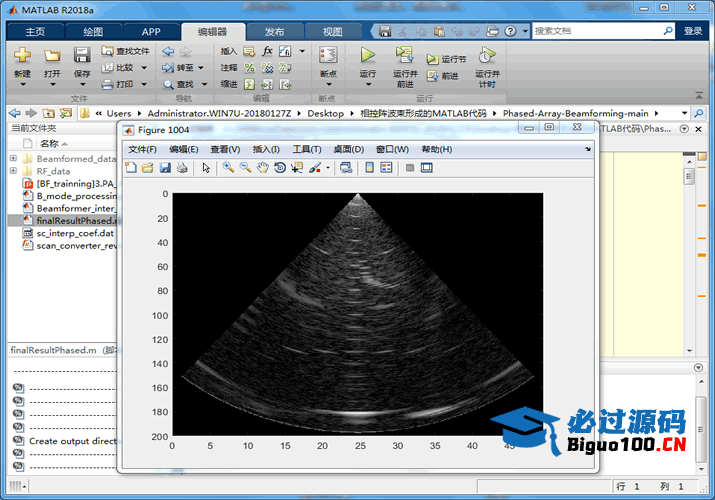Click the editor's vertical scrollbar

coord(689,250)
